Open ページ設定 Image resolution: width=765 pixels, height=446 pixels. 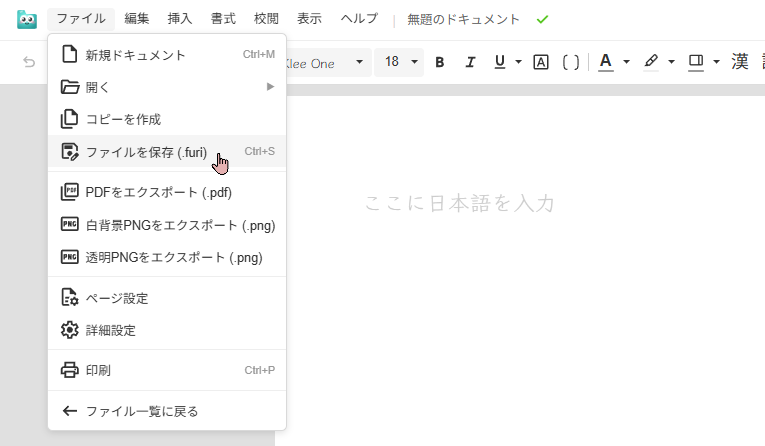pos(167,297)
